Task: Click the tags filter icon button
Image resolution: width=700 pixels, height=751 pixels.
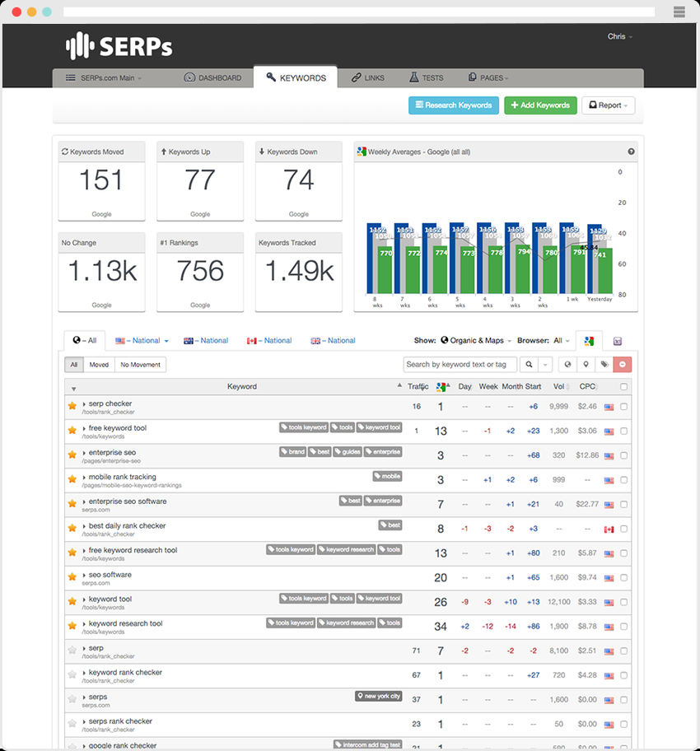Action: tap(604, 364)
